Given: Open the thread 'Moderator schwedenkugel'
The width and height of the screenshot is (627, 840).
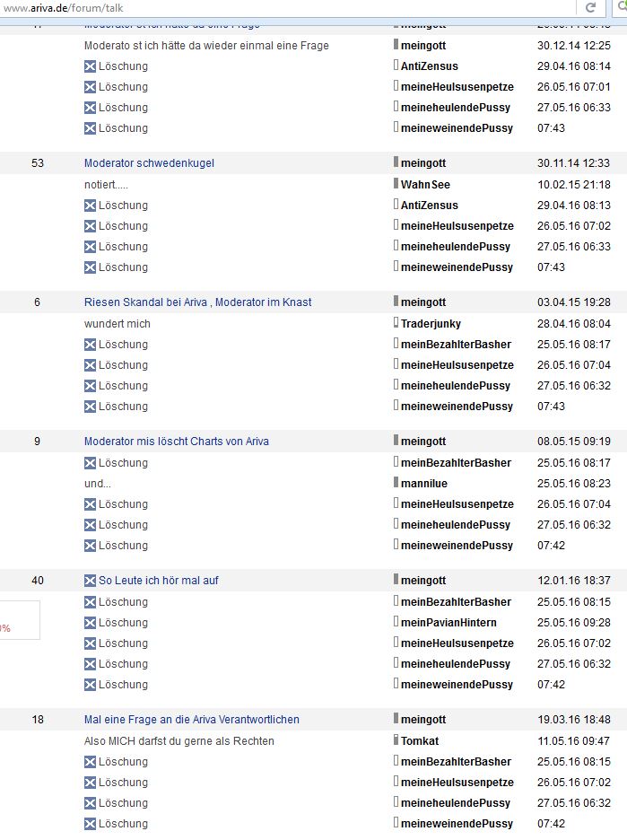Looking at the screenshot, I should (149, 163).
